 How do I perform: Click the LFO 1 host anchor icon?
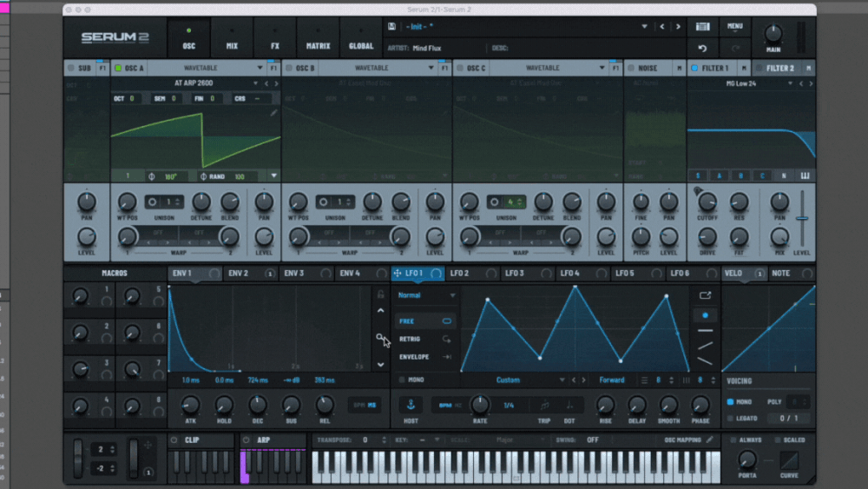[411, 406]
